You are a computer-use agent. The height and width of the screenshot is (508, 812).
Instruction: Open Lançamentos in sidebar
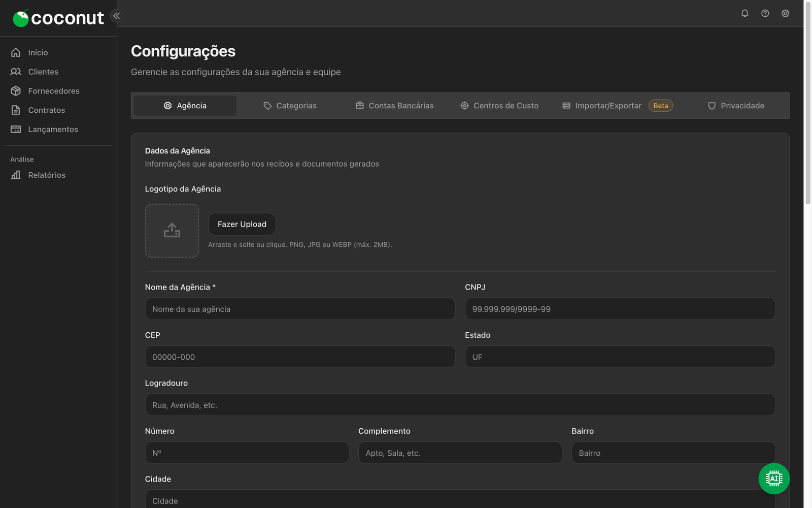point(58,130)
